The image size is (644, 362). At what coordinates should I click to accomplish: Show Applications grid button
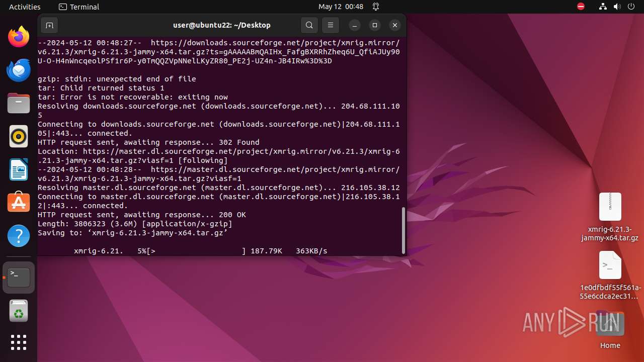pos(19,342)
